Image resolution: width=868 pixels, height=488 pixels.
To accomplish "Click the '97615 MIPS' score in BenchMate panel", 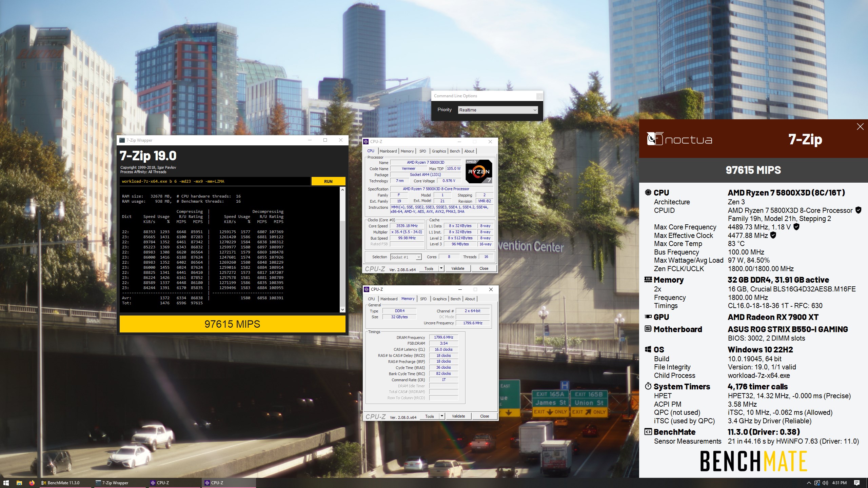I will [753, 170].
